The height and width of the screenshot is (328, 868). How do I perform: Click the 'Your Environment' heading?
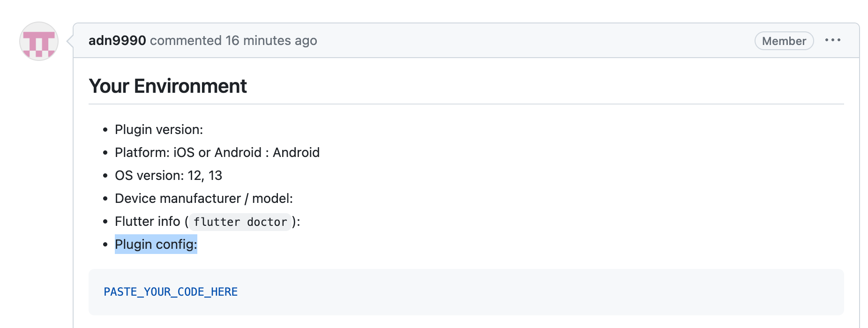[168, 86]
